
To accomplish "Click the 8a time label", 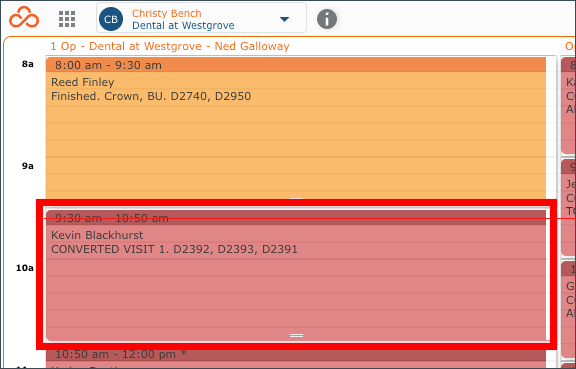I will 28,64.
